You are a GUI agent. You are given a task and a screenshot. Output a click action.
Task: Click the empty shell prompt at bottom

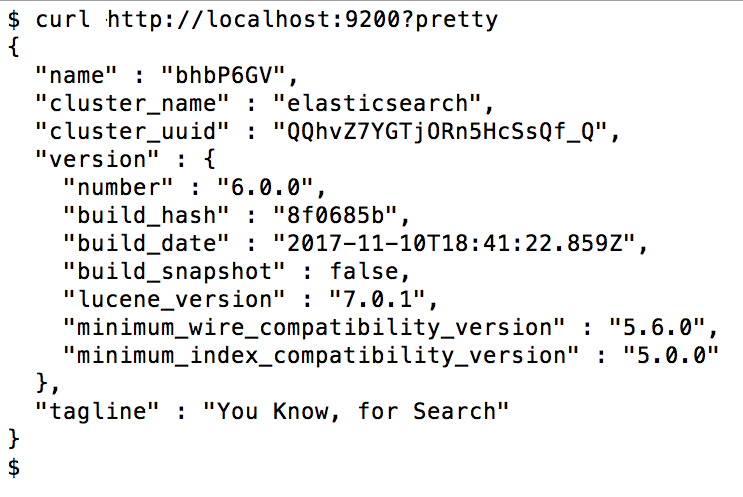click(14, 467)
